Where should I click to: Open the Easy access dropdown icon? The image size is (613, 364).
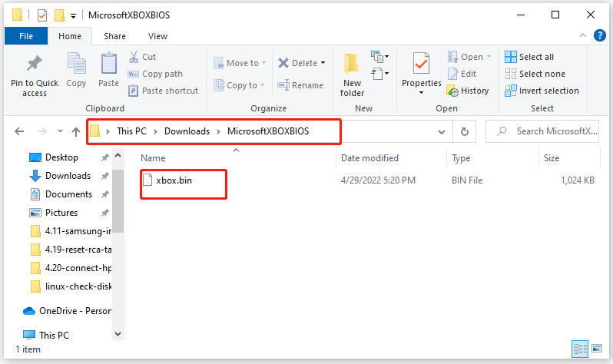point(379,74)
